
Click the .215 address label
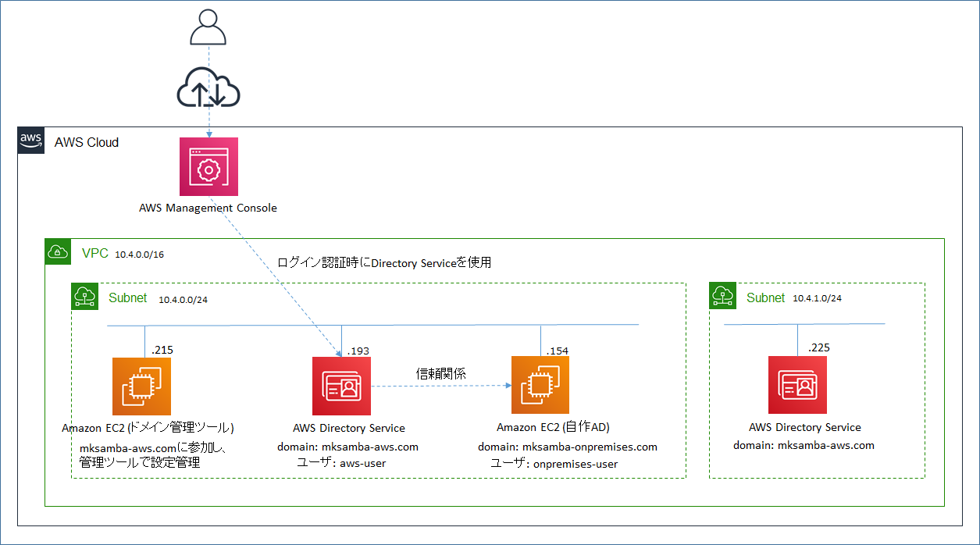pos(162,350)
